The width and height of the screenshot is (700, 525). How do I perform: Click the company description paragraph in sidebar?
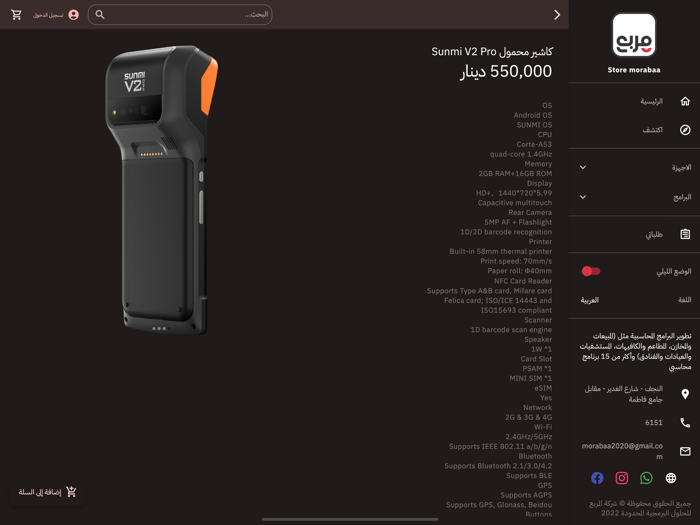tap(635, 351)
